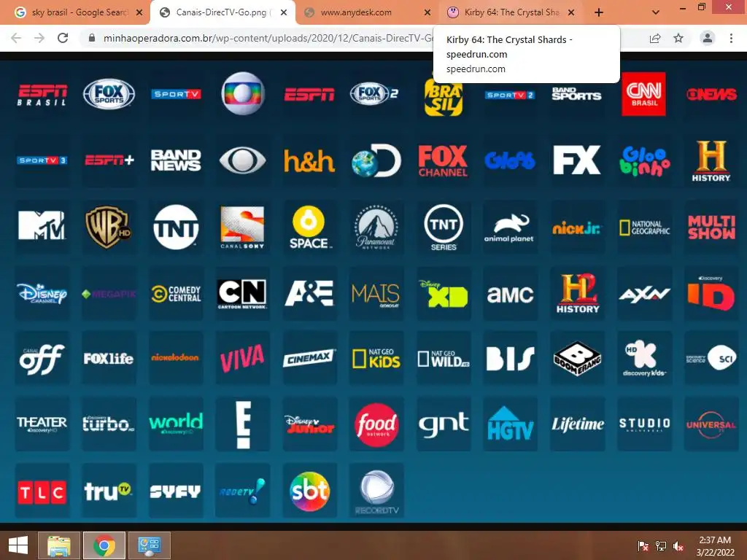The image size is (747, 560).
Task: Open the Action Center flag tray icon
Action: [643, 546]
